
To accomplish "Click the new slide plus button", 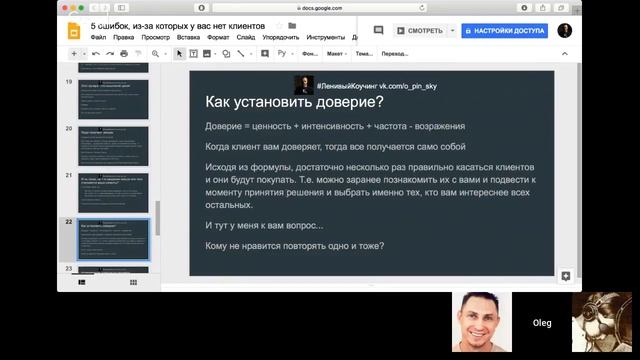I will point(74,53).
